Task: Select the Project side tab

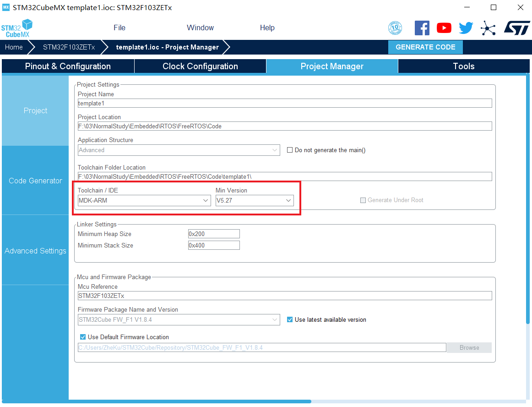Action: 35,111
